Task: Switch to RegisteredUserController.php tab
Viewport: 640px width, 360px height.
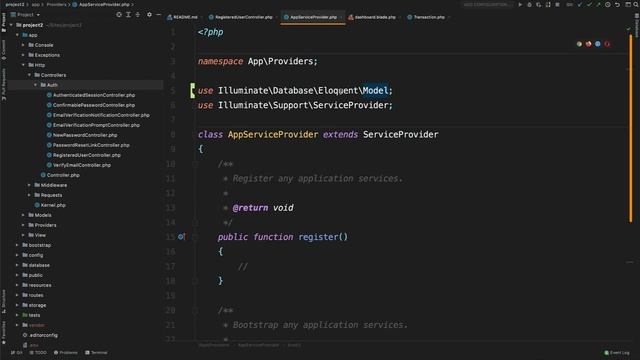Action: [x=241, y=17]
